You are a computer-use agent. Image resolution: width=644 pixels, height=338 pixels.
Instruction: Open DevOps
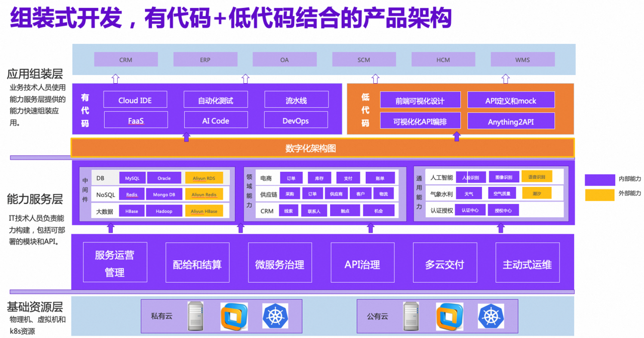(x=296, y=120)
